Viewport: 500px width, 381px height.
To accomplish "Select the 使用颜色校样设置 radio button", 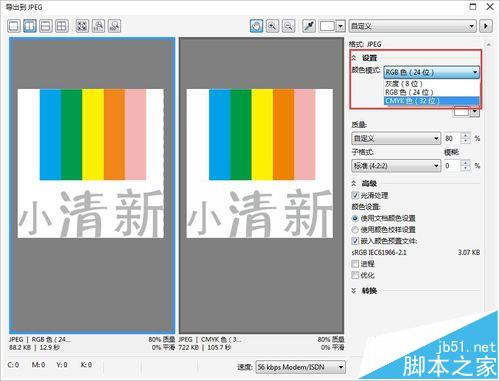I will click(x=355, y=230).
